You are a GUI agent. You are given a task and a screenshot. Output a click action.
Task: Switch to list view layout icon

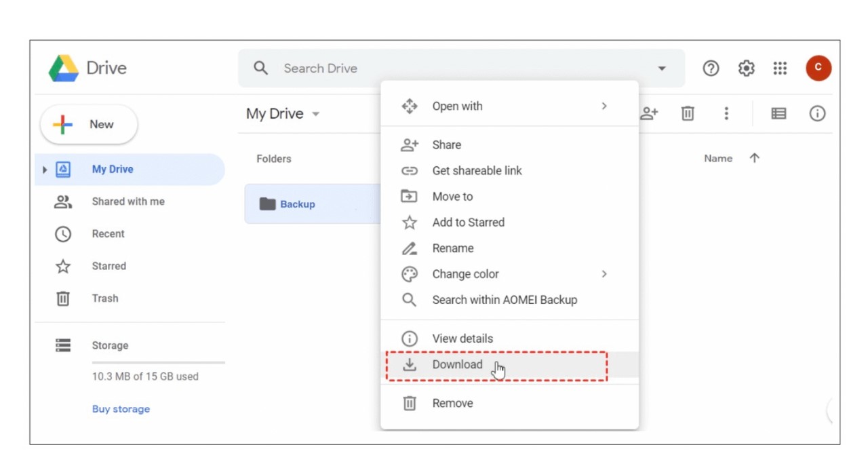tap(778, 113)
